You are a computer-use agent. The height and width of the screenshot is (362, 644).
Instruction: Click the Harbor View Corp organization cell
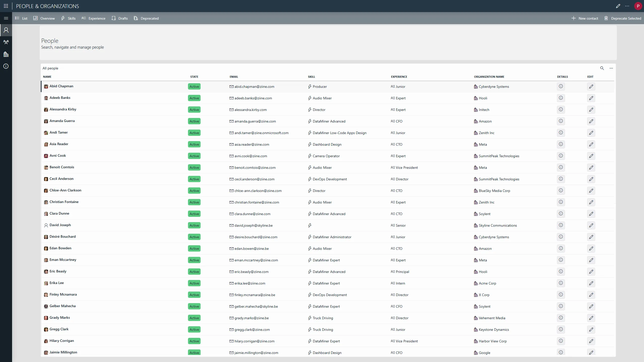(493, 341)
